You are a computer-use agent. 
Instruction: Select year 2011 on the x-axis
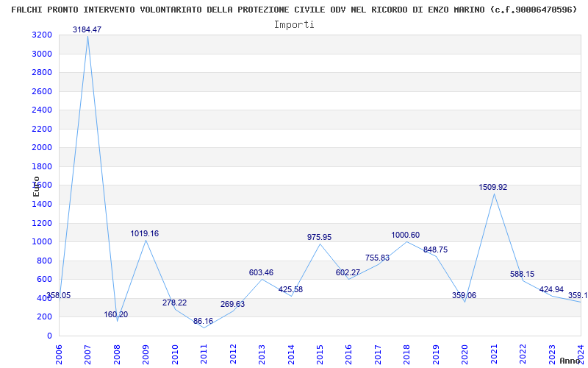[x=204, y=354]
